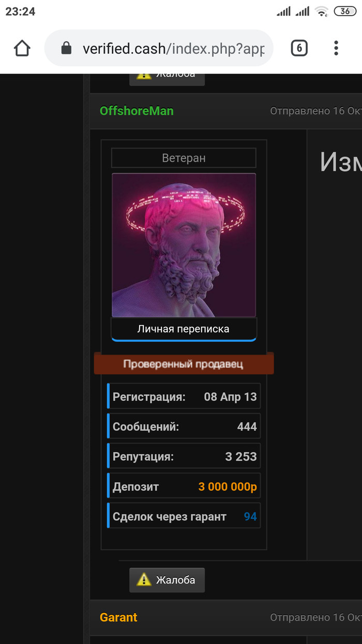Tap the browser home icon
The height and width of the screenshot is (644, 362).
pyautogui.click(x=22, y=48)
